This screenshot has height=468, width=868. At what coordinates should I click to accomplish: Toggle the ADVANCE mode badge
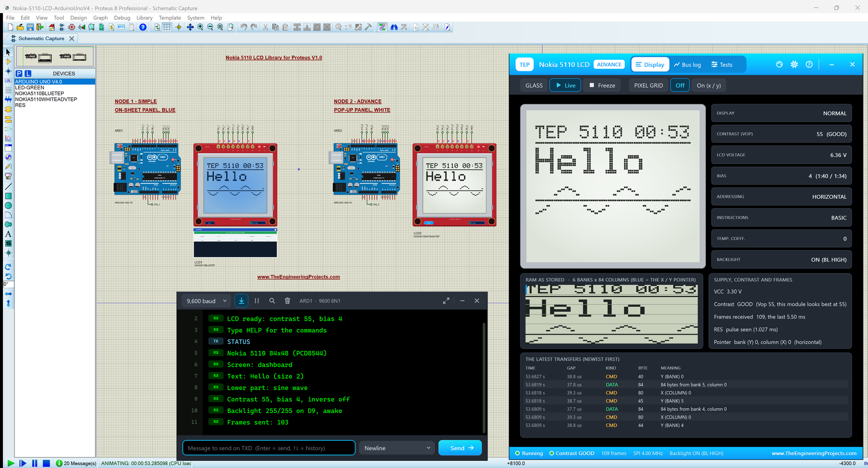click(609, 65)
